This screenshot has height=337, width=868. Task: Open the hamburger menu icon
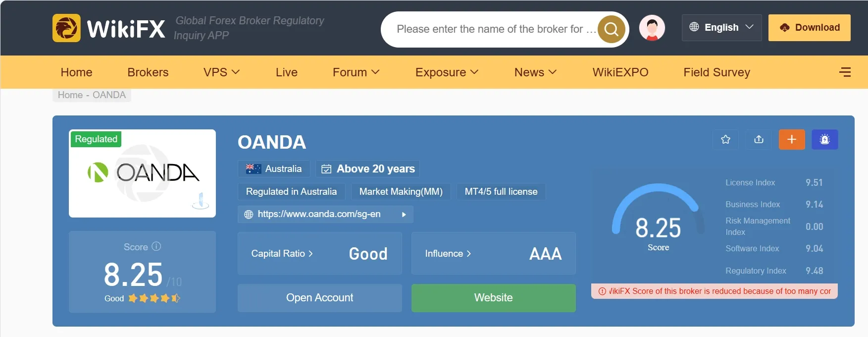point(845,72)
